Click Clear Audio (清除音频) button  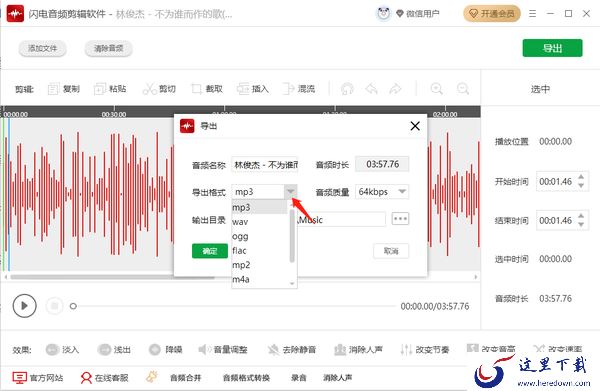[x=108, y=48]
